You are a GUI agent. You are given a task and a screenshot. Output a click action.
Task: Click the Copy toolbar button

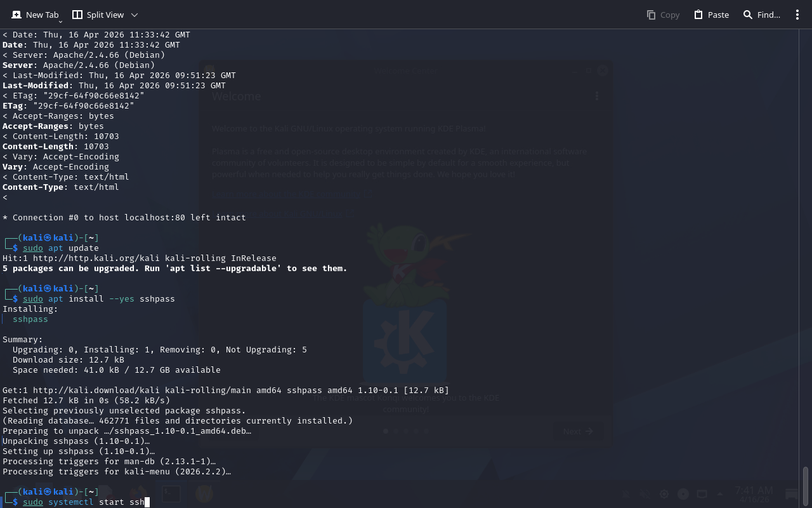[x=663, y=15]
